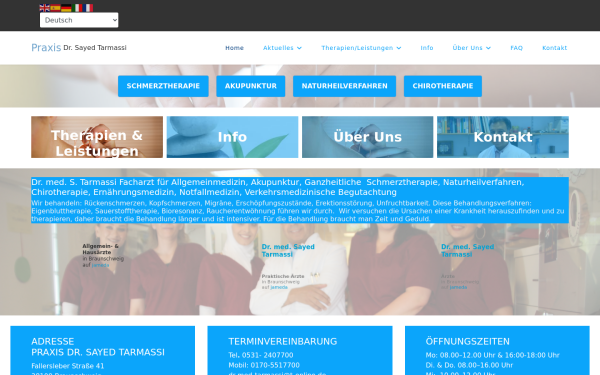Click the Di. & Do. 08.00–16.00 Uhr line
This screenshot has width=600, height=375.
tap(469, 365)
